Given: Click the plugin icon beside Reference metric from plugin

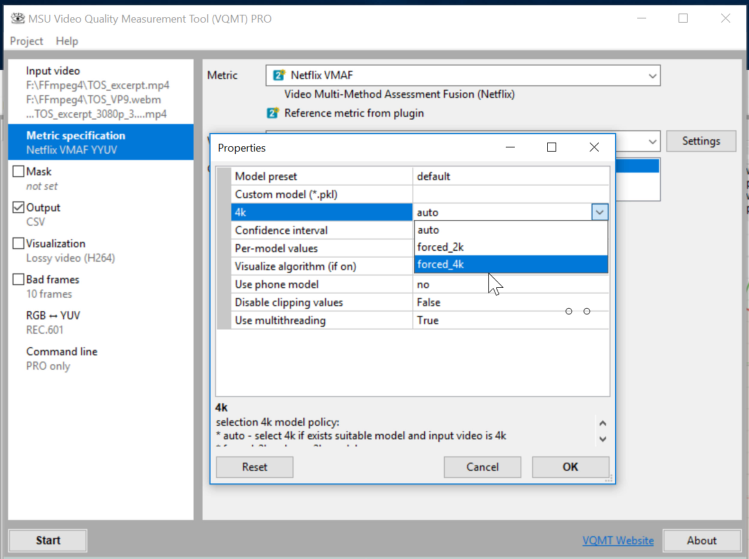Looking at the screenshot, I should (272, 113).
